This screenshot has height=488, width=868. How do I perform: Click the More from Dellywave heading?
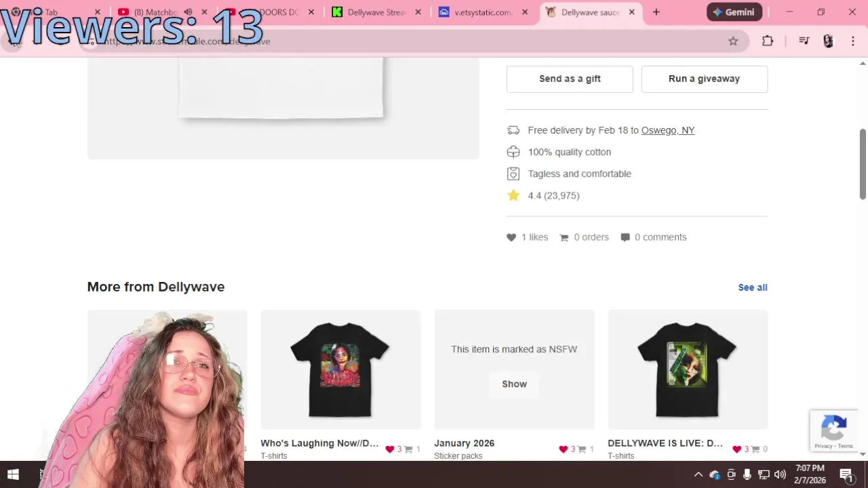[x=156, y=287]
